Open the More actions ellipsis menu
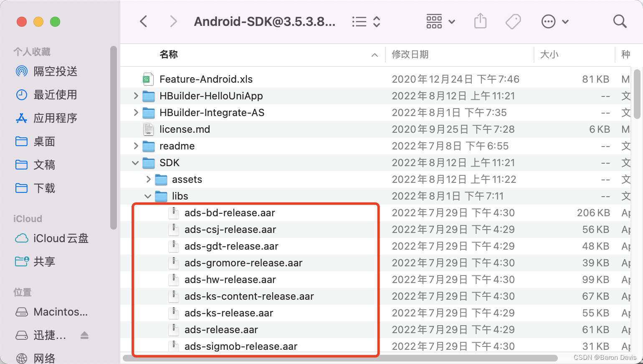 point(555,21)
